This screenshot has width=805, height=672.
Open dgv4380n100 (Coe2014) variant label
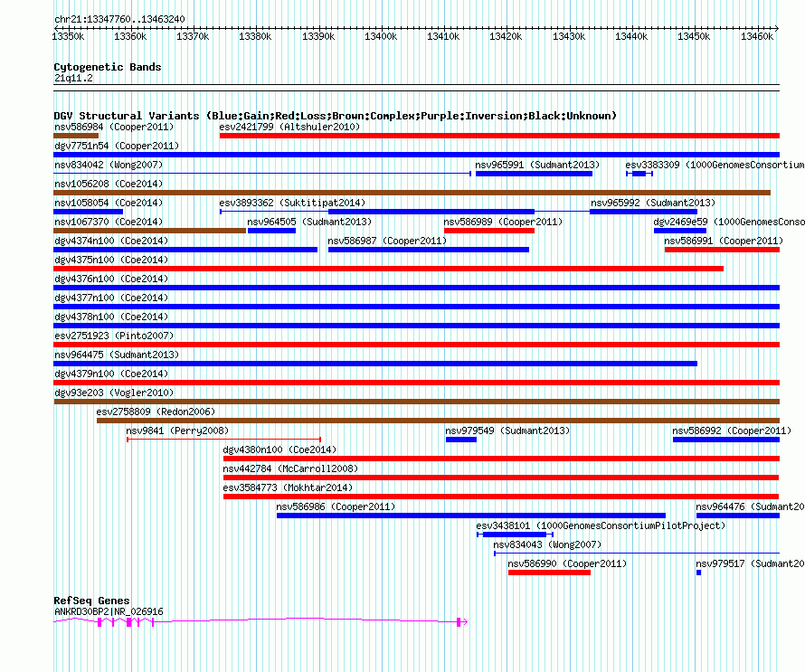pyautogui.click(x=279, y=450)
